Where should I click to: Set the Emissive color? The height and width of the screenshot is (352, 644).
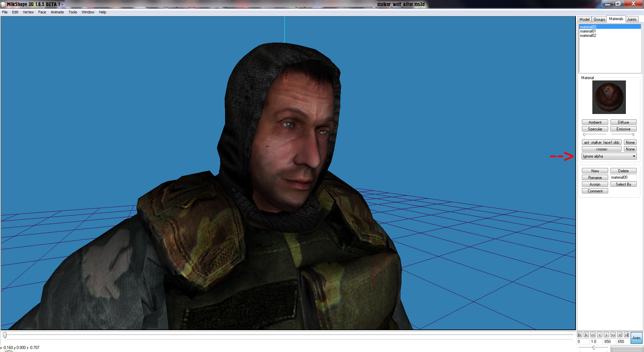624,129
